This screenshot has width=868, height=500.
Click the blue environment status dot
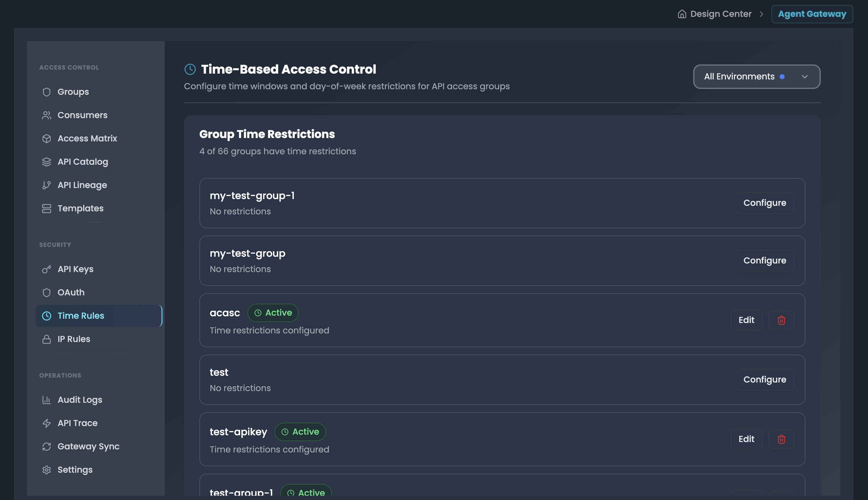pyautogui.click(x=782, y=77)
